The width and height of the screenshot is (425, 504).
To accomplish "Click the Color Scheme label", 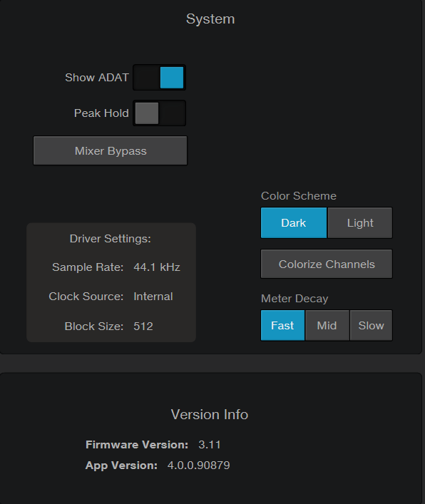I will tap(299, 196).
